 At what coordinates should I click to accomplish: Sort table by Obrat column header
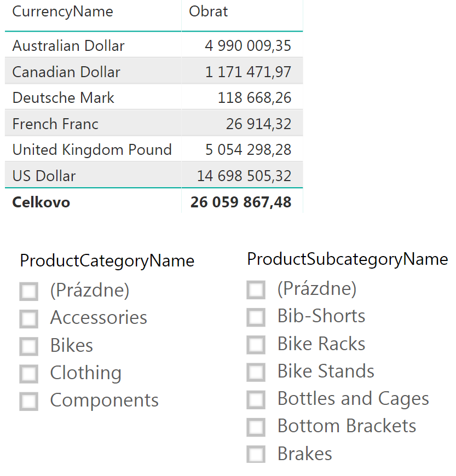pyautogui.click(x=208, y=11)
